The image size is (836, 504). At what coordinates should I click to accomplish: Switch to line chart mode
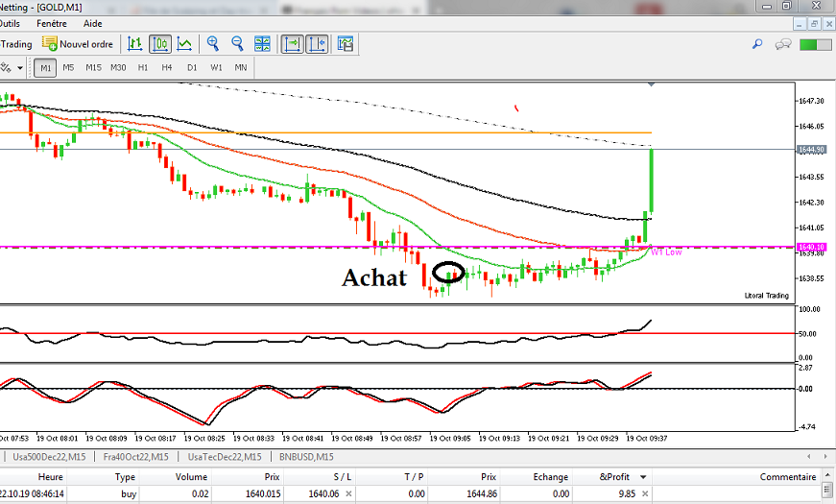pos(184,44)
